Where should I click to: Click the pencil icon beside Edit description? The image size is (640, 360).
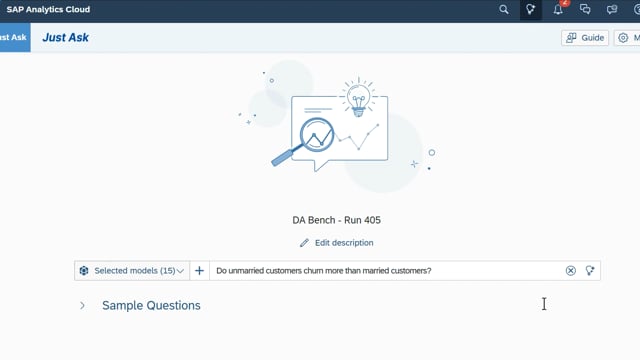304,243
